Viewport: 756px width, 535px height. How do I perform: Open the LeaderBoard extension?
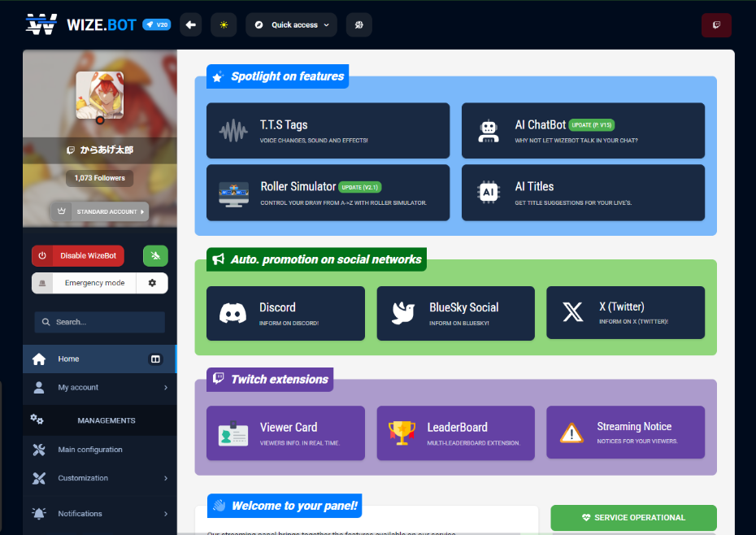pyautogui.click(x=455, y=433)
